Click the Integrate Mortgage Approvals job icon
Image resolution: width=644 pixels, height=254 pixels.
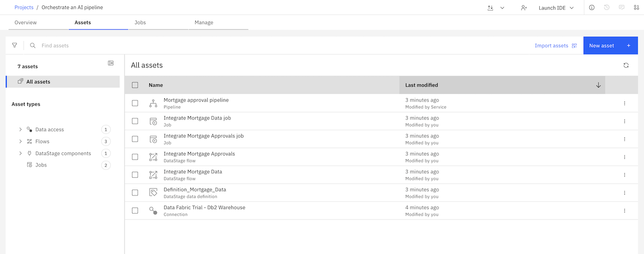click(x=153, y=139)
